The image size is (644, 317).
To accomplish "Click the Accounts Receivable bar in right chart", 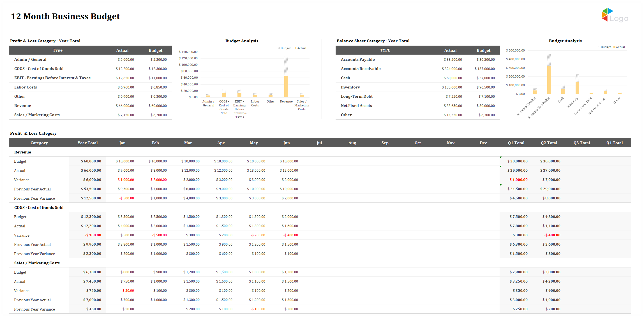I will (x=549, y=79).
